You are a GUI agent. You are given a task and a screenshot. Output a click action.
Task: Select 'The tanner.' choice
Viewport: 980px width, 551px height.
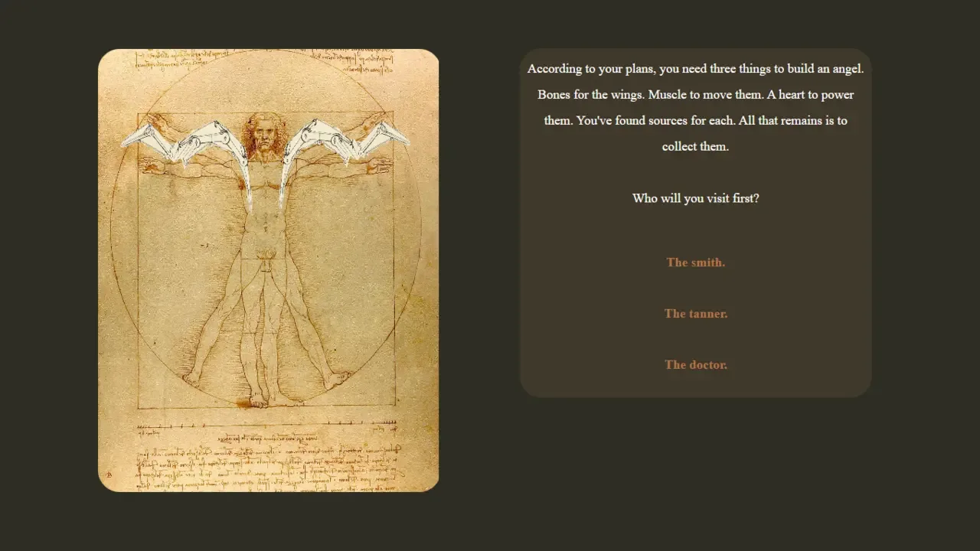[x=695, y=314]
